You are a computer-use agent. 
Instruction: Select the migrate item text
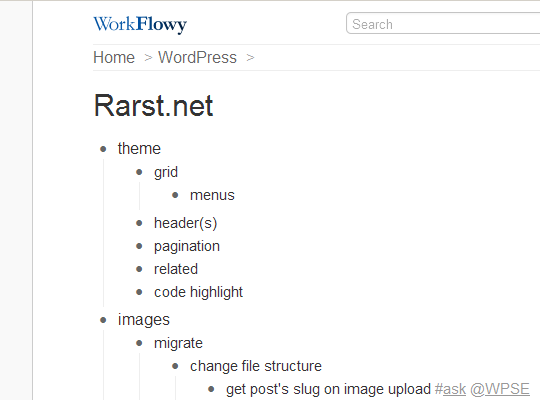(178, 343)
